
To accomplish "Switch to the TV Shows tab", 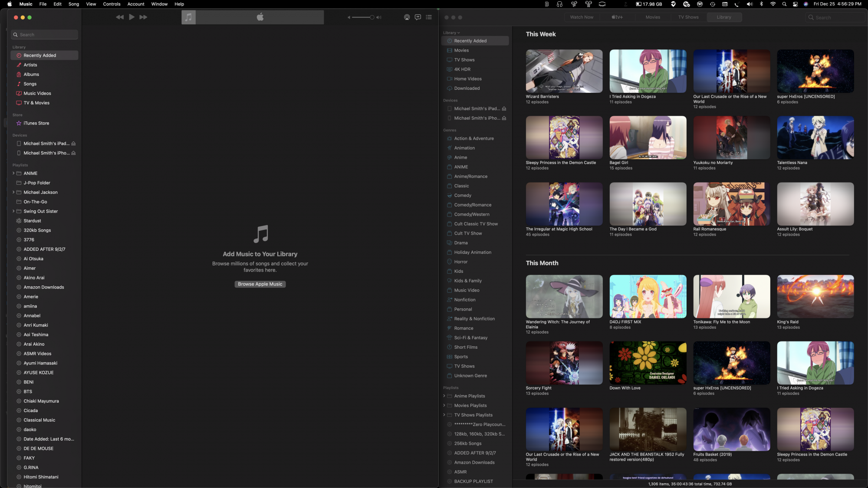I will point(688,17).
